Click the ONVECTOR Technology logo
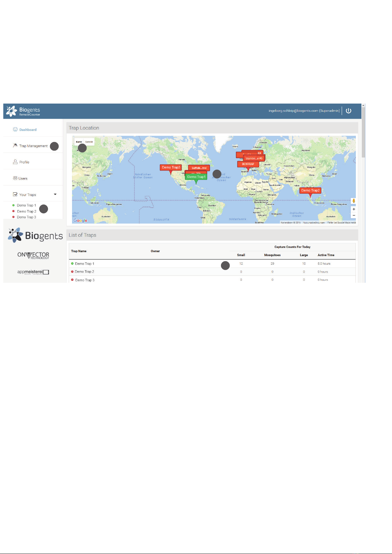This screenshot has width=392, height=554. (x=33, y=255)
